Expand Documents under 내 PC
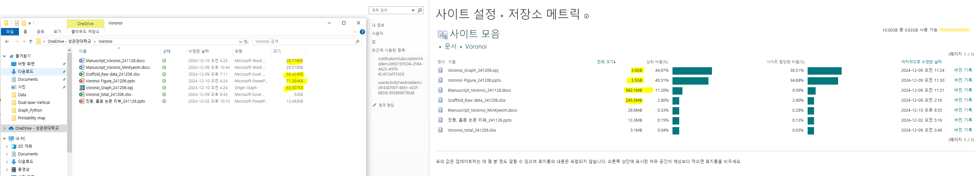The image size is (980, 176). [x=7, y=154]
